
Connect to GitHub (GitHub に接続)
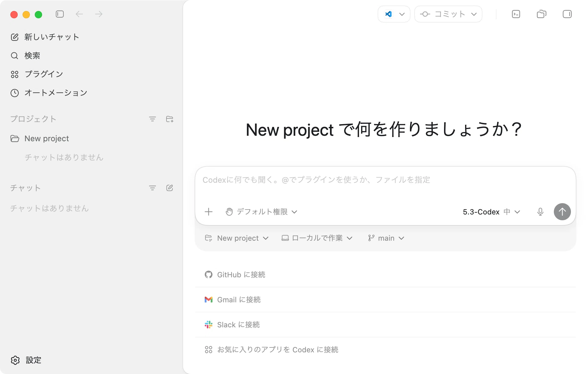coord(385,275)
